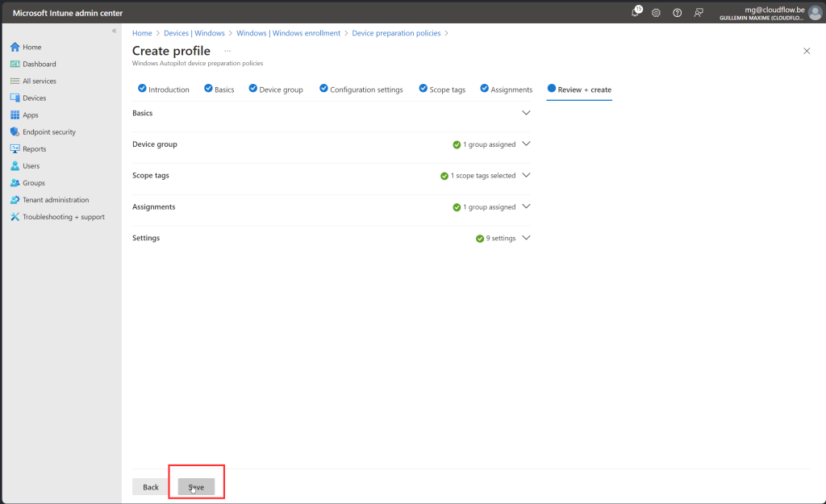Click the Reports icon in sidebar
Viewport: 826px width, 504px height.
coord(15,149)
